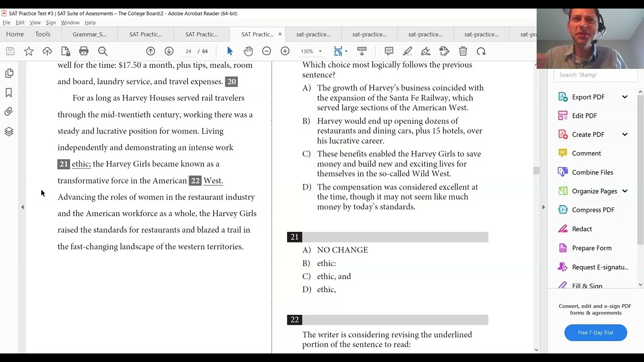This screenshot has height=362, width=644.
Task: Open the Edit menu
Action: point(20,23)
